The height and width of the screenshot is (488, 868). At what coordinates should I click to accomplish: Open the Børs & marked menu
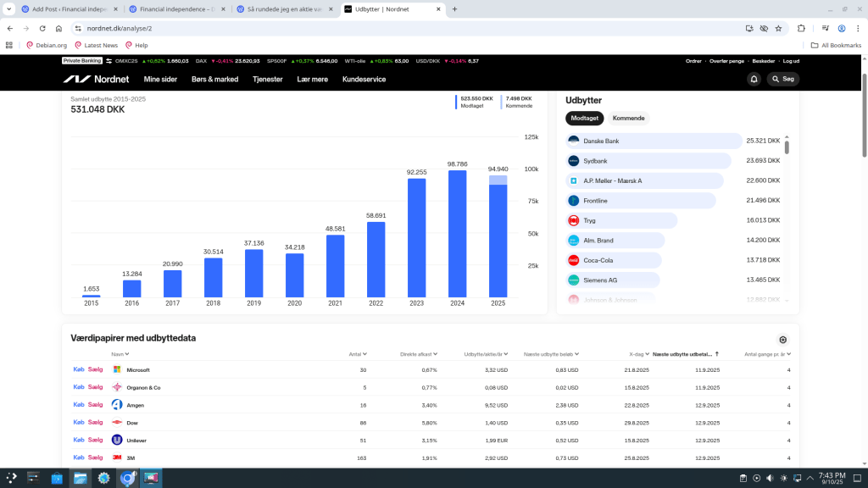214,79
